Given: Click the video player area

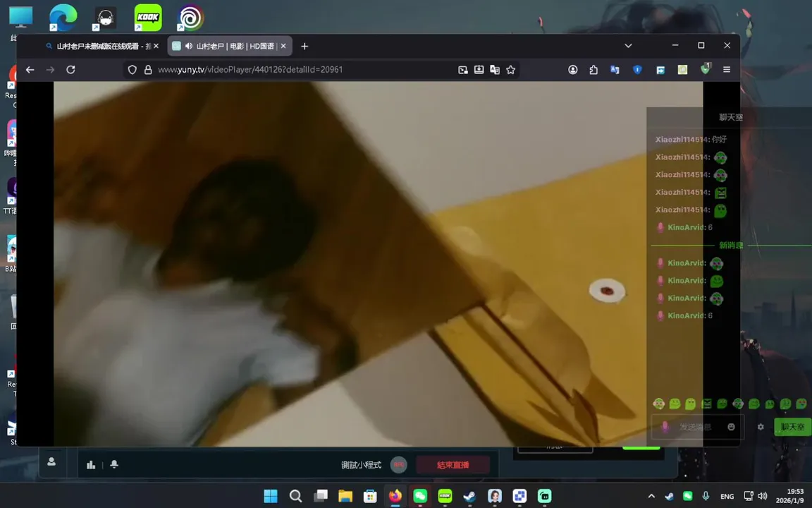Looking at the screenshot, I should tap(378, 264).
